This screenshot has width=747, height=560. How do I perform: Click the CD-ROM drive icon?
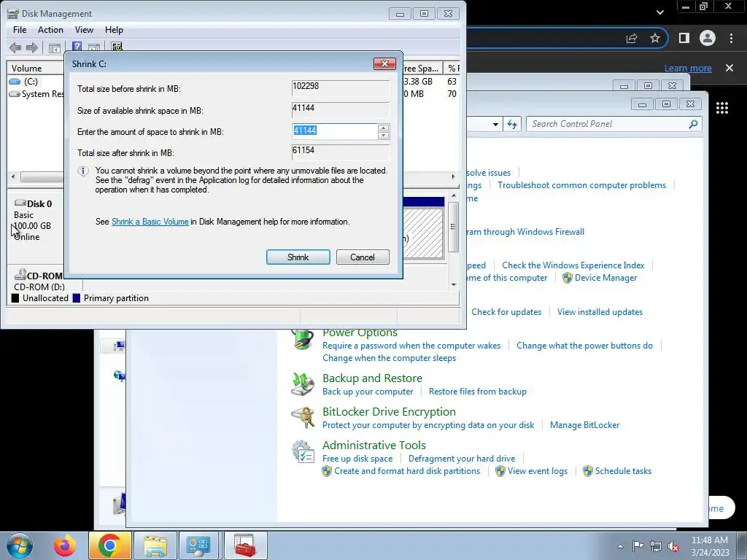point(20,275)
